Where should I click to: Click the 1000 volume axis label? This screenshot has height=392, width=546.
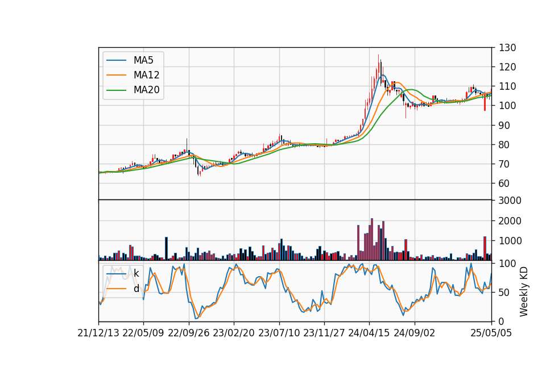(x=510, y=241)
